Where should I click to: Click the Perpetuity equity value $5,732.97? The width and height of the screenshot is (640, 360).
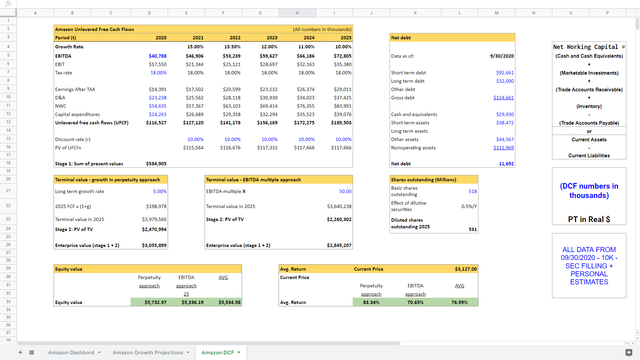[x=156, y=302]
